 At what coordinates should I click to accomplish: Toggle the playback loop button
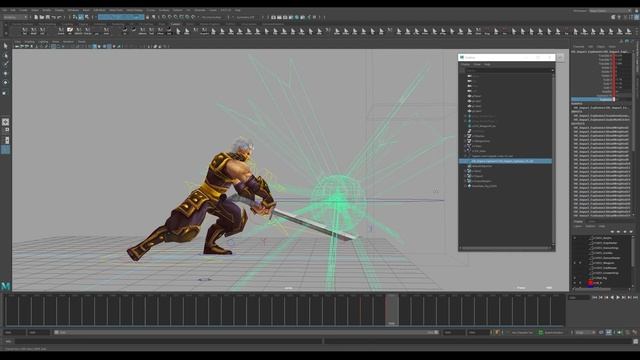601,333
